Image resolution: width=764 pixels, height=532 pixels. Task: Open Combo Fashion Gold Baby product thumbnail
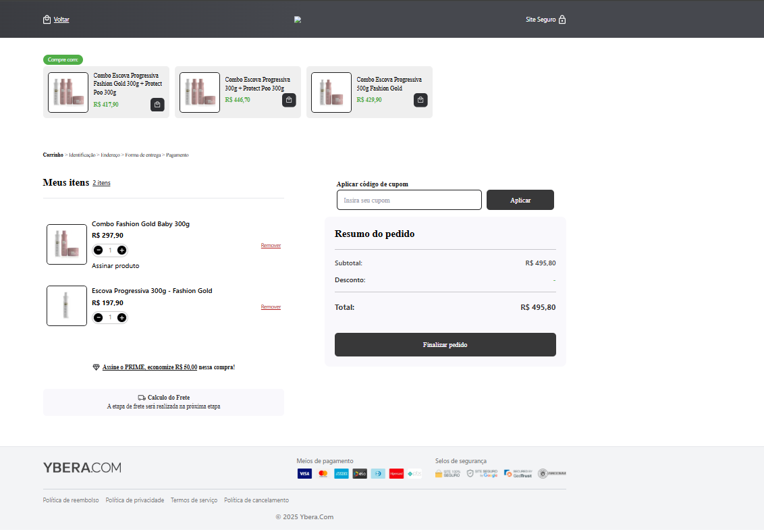click(67, 244)
